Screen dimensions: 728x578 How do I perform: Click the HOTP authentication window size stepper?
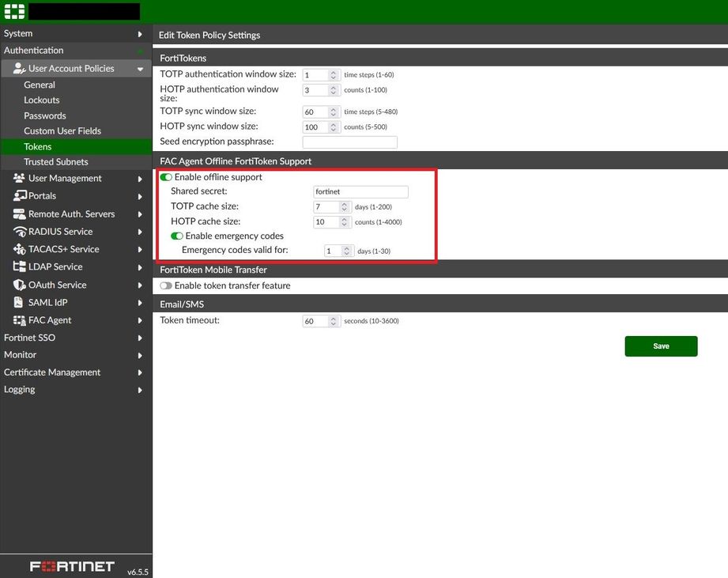(333, 90)
